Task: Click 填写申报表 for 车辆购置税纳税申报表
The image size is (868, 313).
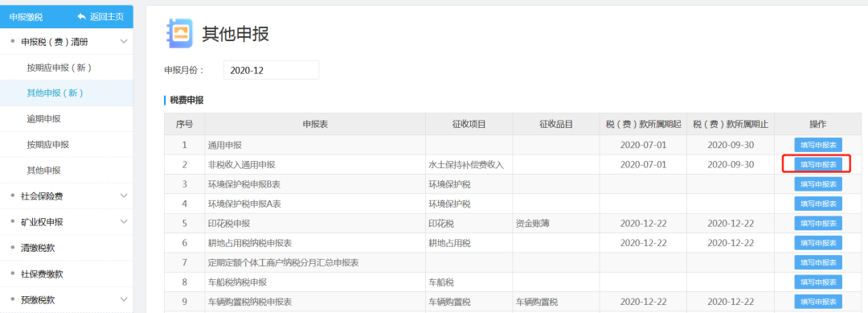Action: (x=818, y=302)
